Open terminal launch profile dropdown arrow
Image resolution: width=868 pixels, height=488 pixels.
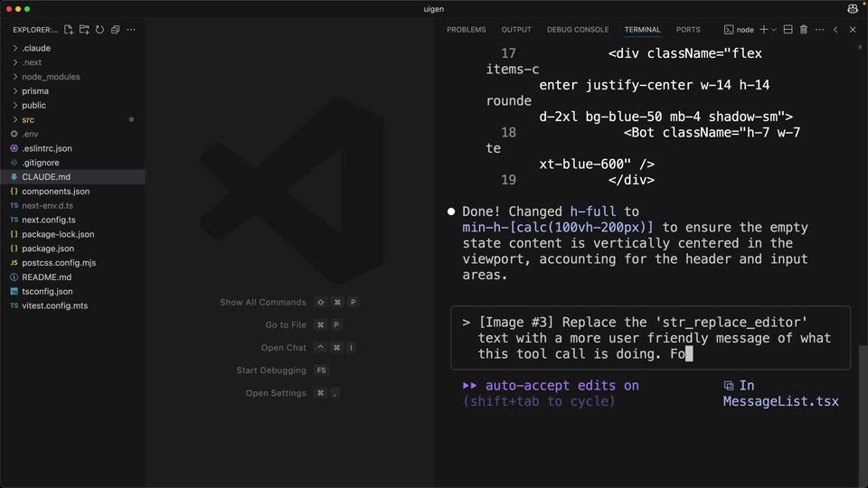click(774, 30)
